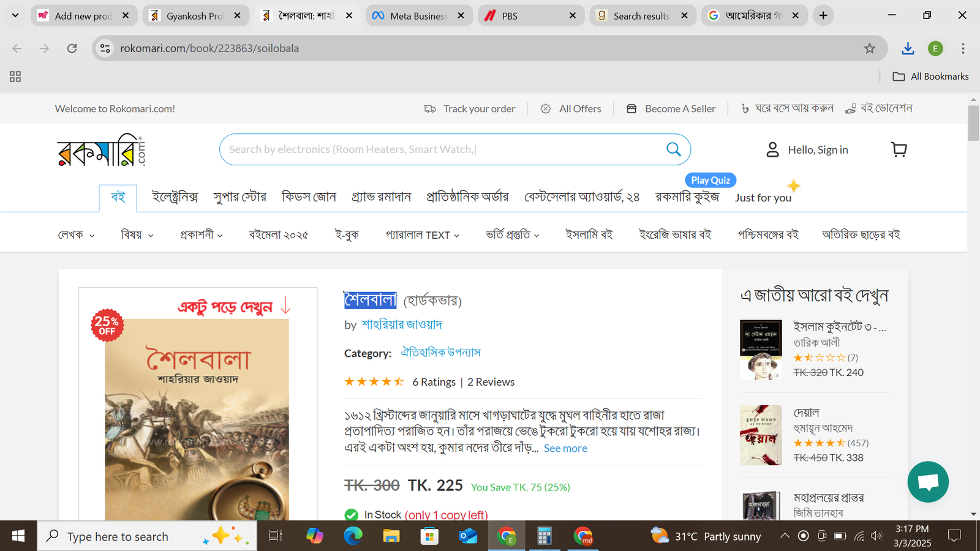Open the Just for you link
The width and height of the screenshot is (980, 551).
pos(763,198)
